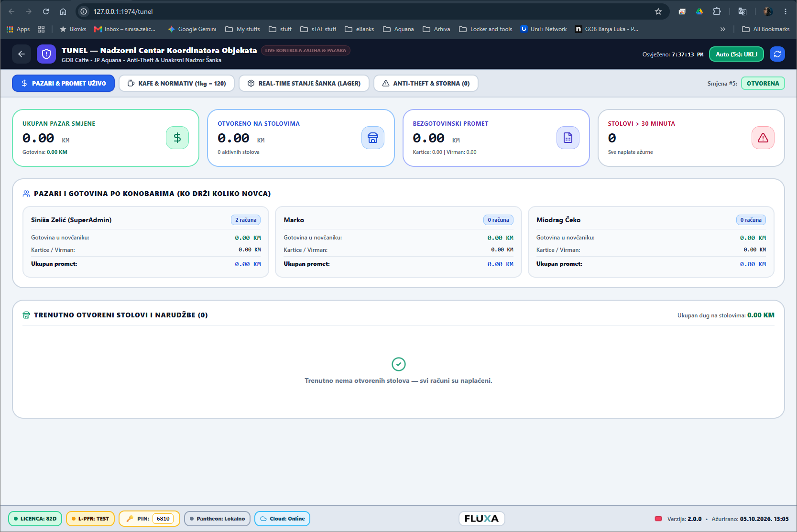Viewport: 797px width, 532px height.
Task: Toggle the Auto (5s) refresh button
Action: [736, 54]
